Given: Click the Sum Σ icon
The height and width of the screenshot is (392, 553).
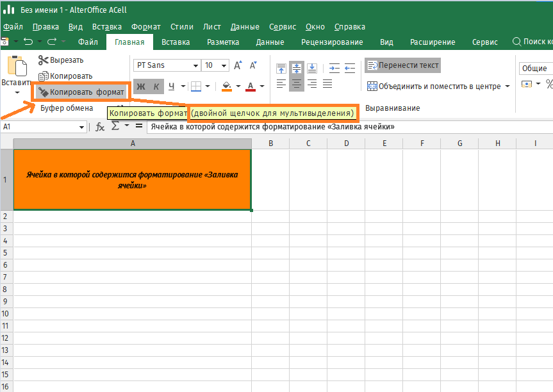Looking at the screenshot, I should coord(115,126).
